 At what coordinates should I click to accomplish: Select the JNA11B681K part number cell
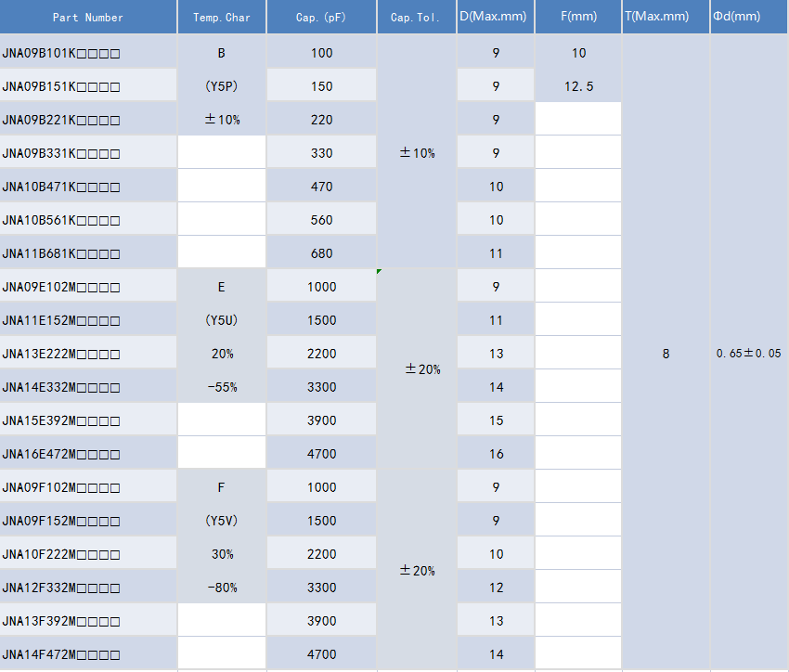pos(88,253)
